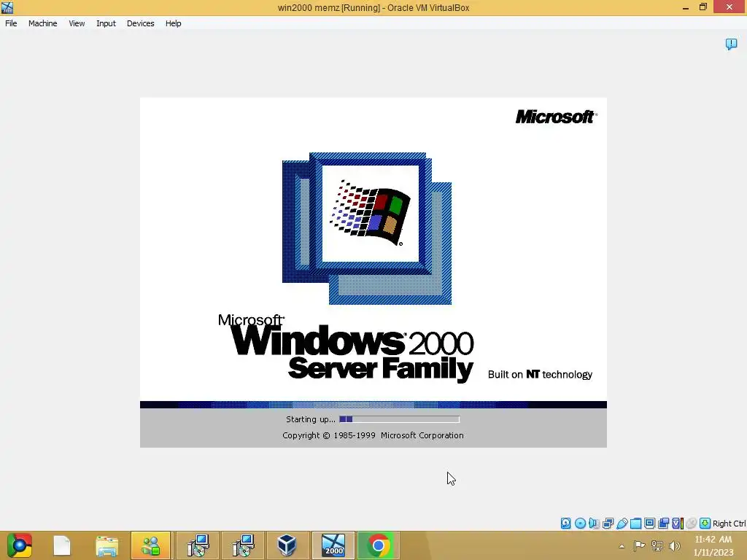Click the network adapters status icon

tap(608, 524)
